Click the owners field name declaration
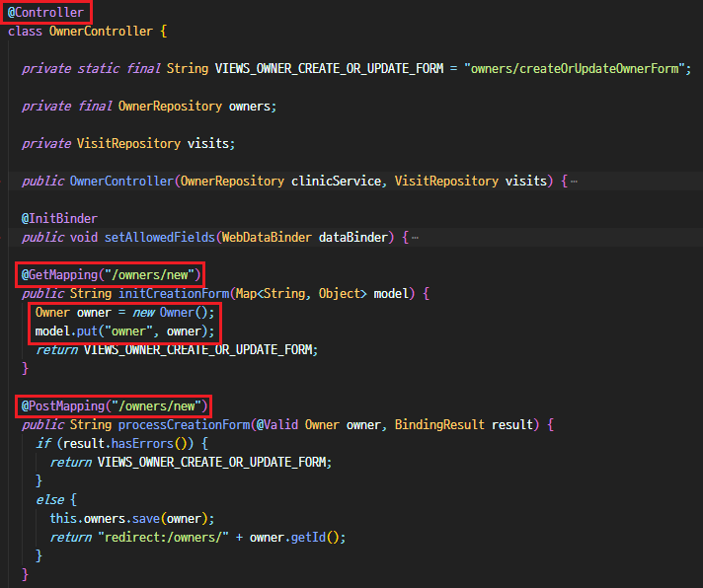 (250, 107)
